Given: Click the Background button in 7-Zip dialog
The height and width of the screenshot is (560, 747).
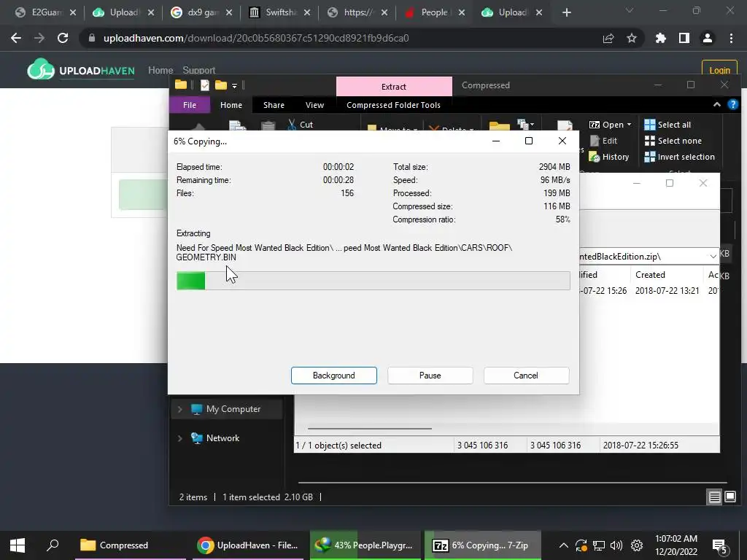Looking at the screenshot, I should point(333,376).
